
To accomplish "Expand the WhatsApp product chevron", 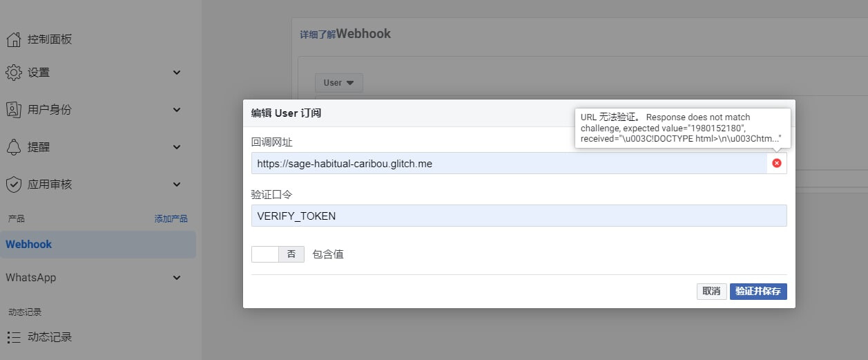I will [177, 278].
